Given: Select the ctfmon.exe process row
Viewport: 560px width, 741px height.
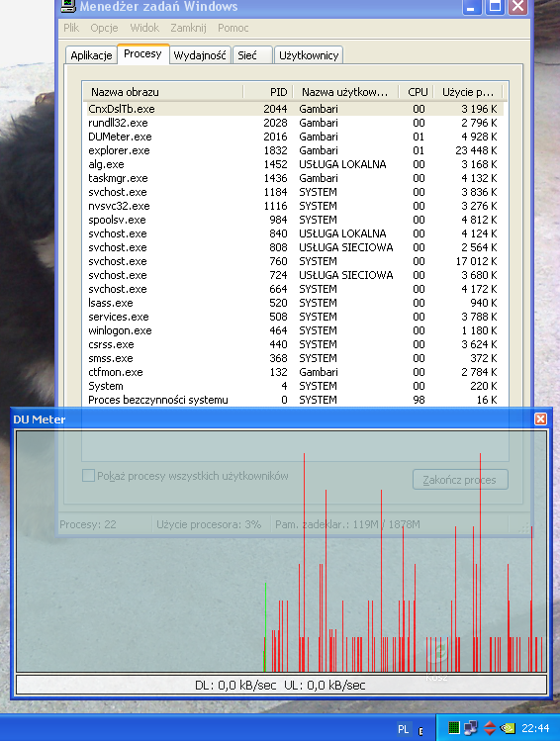Looking at the screenshot, I should pos(294,372).
